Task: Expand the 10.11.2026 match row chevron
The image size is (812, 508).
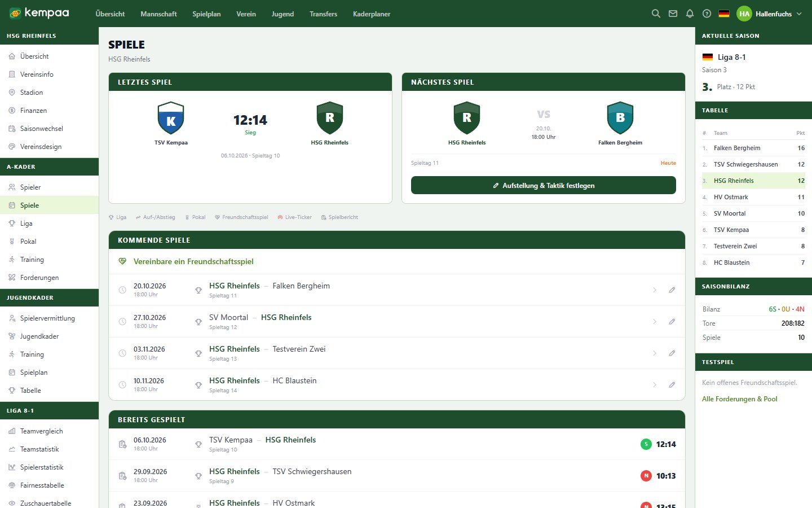Action: (x=655, y=385)
